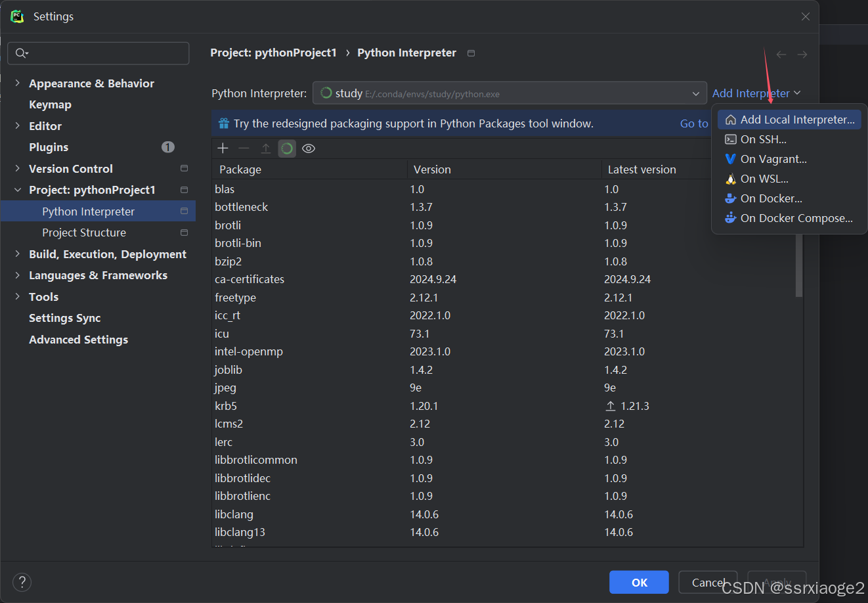The width and height of the screenshot is (868, 603).
Task: Open the Add Interpreter dropdown
Action: (756, 93)
